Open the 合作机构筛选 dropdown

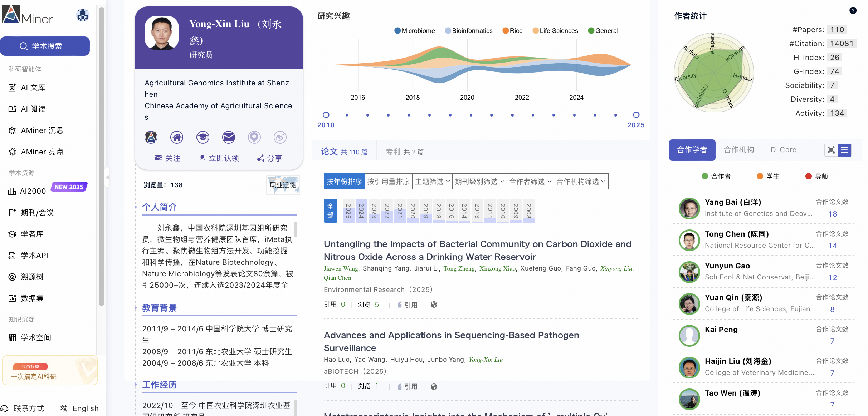tap(580, 182)
